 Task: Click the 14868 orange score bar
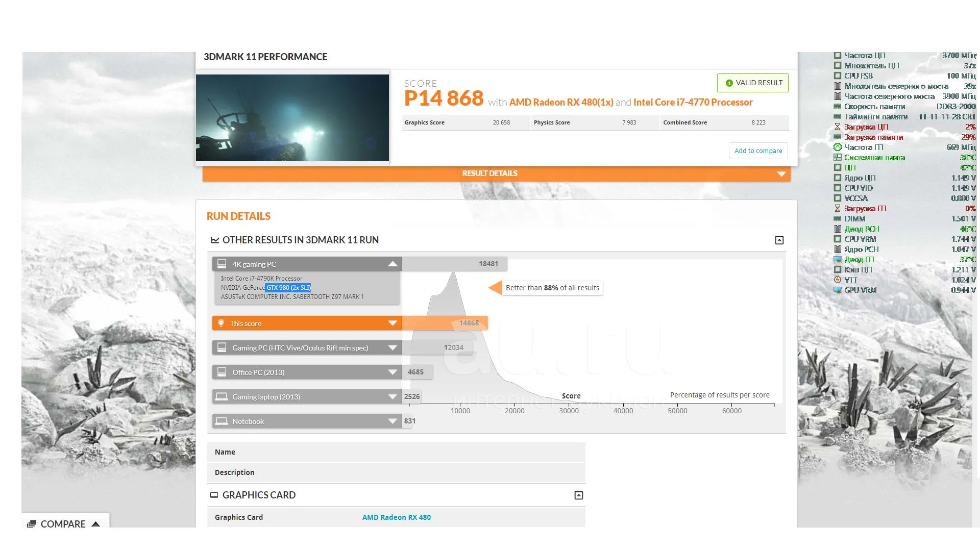(445, 323)
